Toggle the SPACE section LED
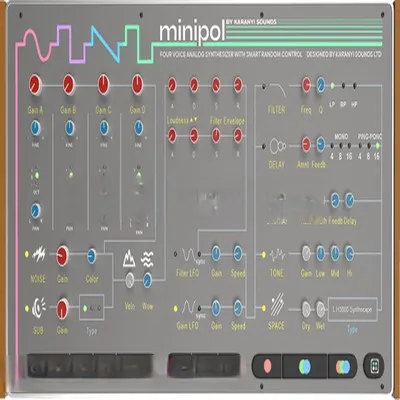 pos(264,308)
